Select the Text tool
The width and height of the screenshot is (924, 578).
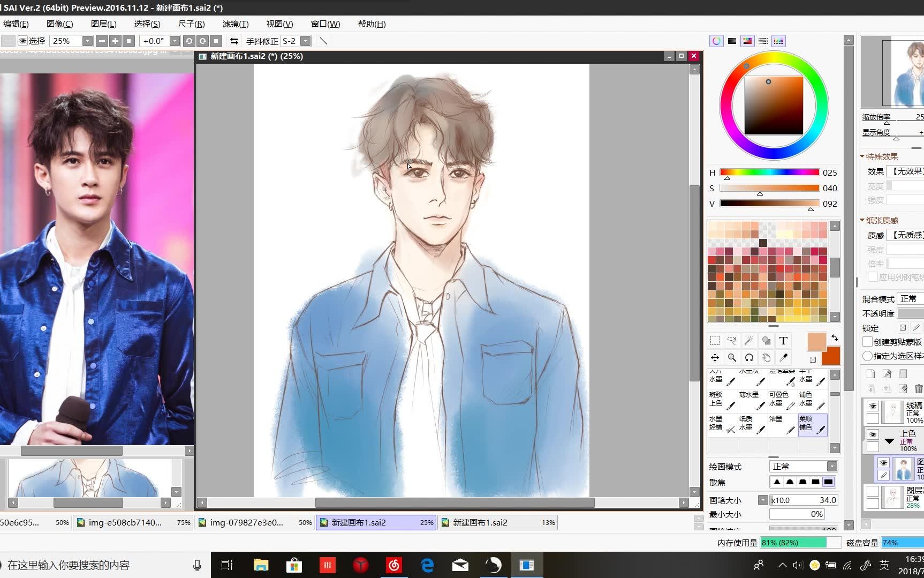pos(783,341)
